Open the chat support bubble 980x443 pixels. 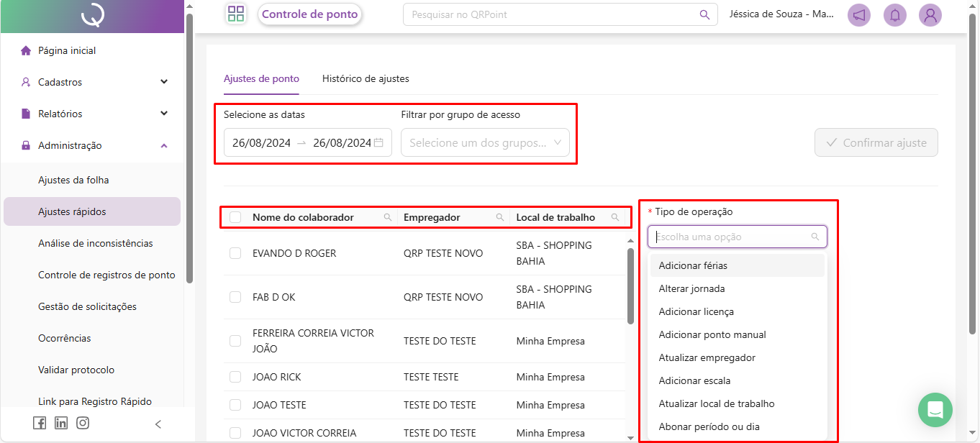click(935, 410)
